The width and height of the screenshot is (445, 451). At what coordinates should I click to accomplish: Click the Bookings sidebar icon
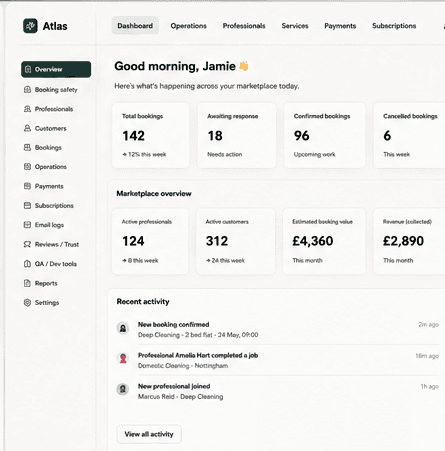pos(27,147)
